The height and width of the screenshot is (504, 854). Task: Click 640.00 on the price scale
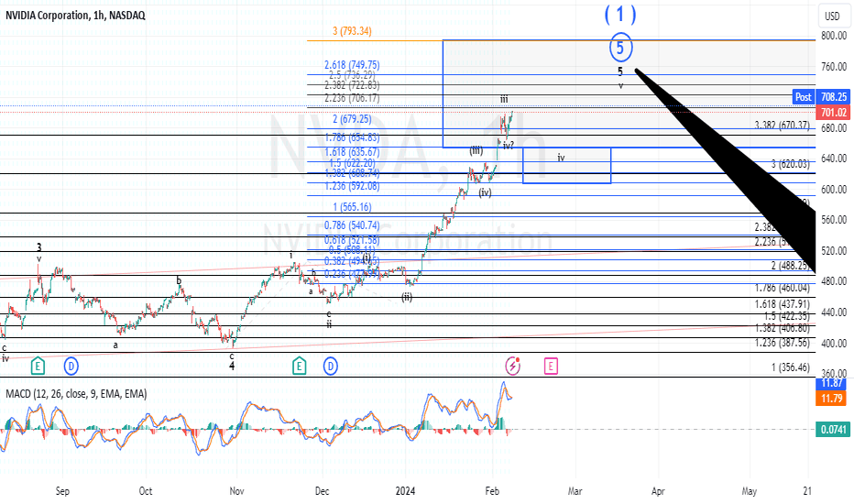point(834,159)
